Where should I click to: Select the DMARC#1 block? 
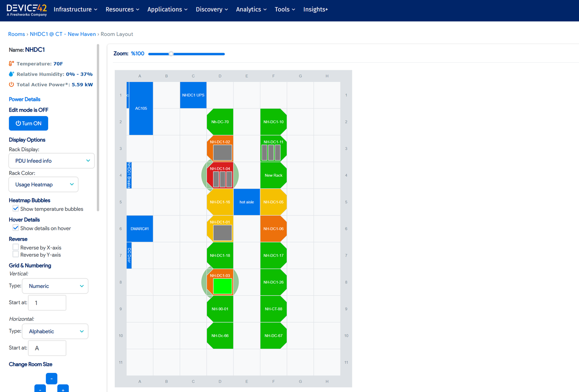[x=140, y=229]
